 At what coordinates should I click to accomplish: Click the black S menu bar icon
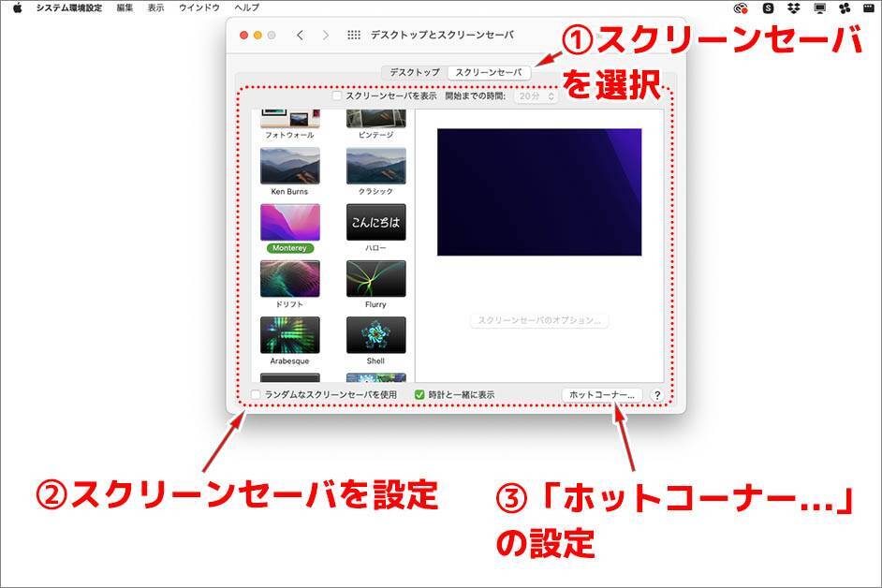coord(769,7)
